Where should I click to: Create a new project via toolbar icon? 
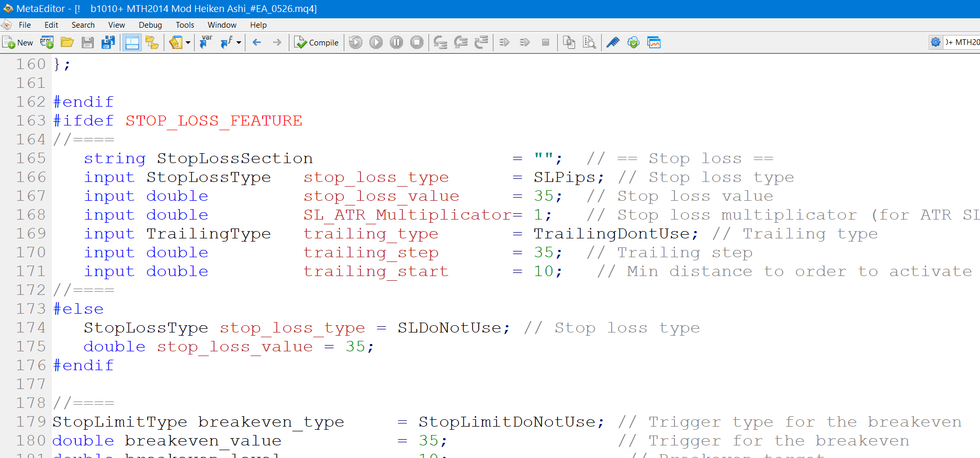[x=47, y=42]
